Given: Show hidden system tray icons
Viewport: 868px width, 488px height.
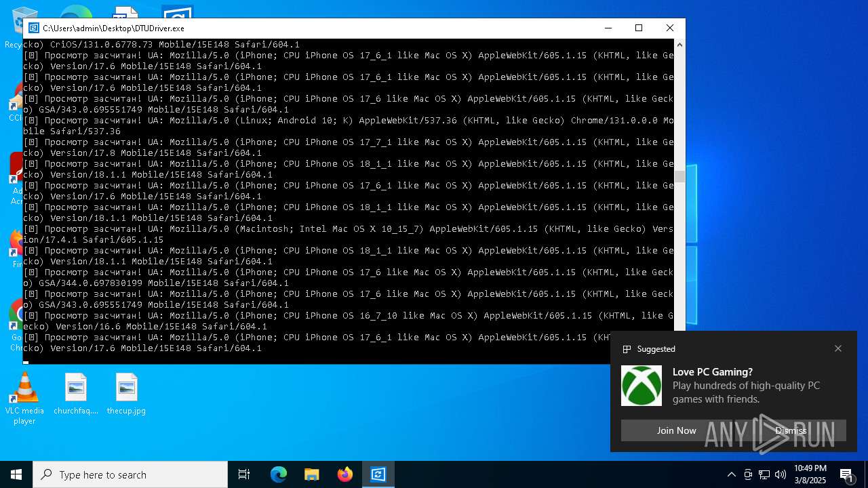Looking at the screenshot, I should coord(731,474).
